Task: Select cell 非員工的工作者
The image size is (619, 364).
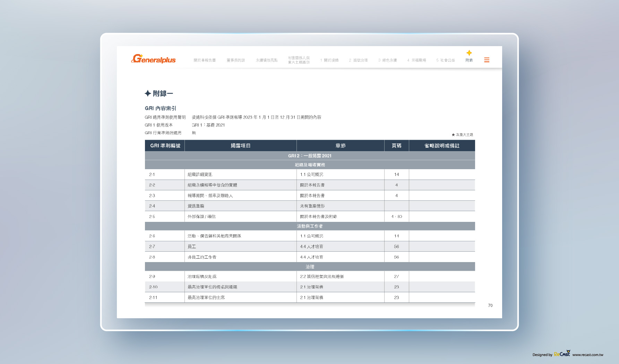Action: tap(241, 257)
